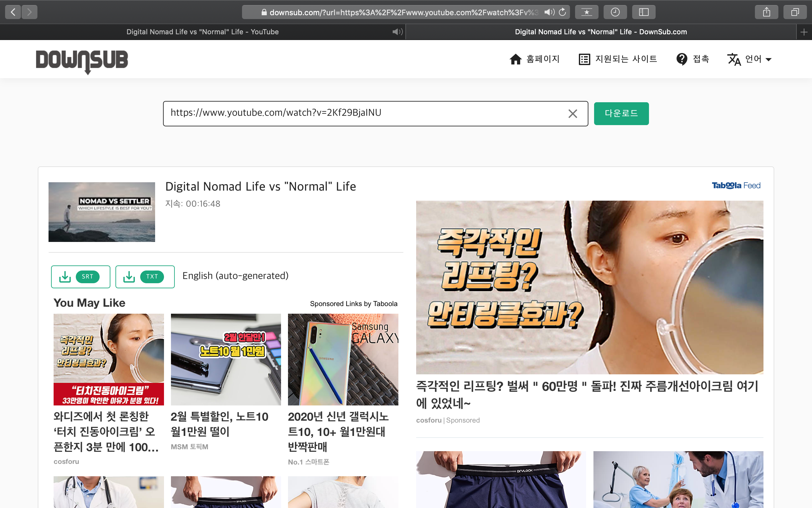Open the Samsung Galaxy ad thumbnail
Viewport: 812px width, 508px height.
[343, 359]
